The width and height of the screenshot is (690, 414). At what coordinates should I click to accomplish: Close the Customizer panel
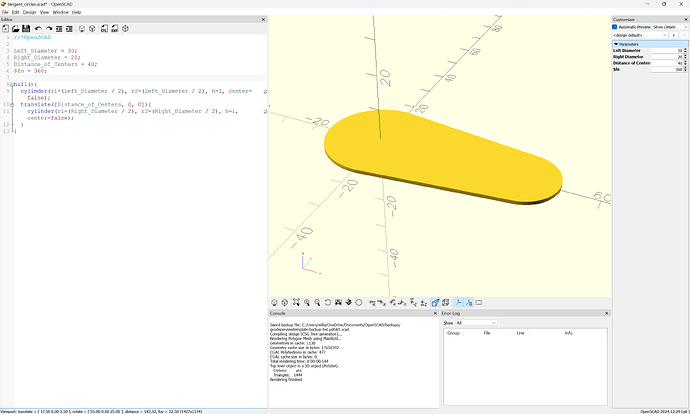pos(686,19)
